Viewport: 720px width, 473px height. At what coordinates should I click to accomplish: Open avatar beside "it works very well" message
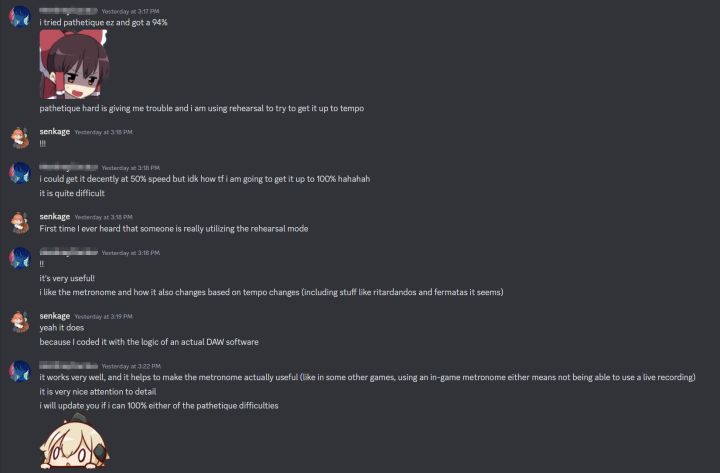(18, 371)
